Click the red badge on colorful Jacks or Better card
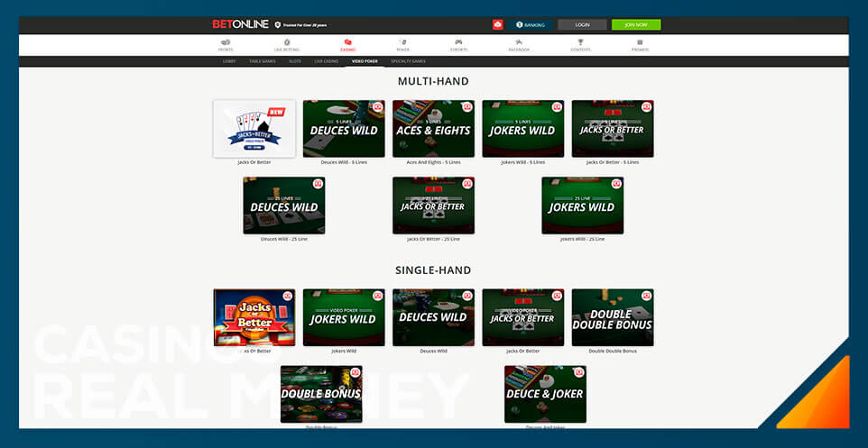This screenshot has height=448, width=868. coord(289,296)
